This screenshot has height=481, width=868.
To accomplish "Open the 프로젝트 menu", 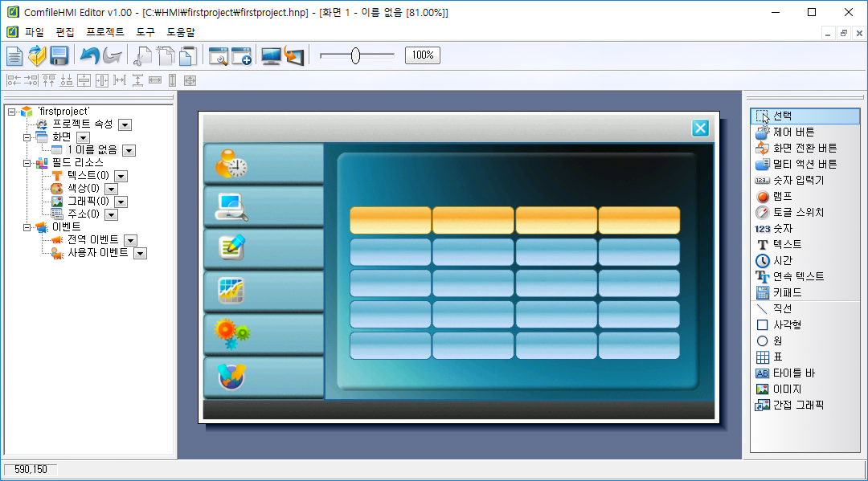I will (105, 32).
